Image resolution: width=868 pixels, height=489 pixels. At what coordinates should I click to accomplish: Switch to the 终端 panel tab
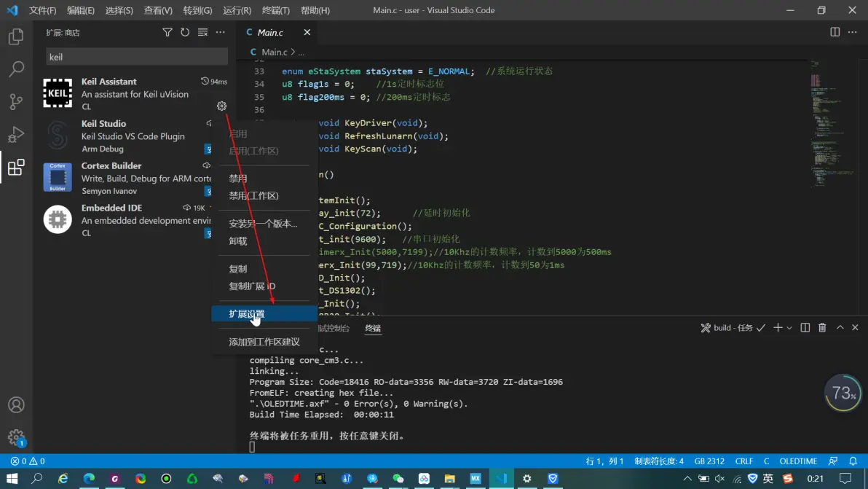click(x=373, y=329)
